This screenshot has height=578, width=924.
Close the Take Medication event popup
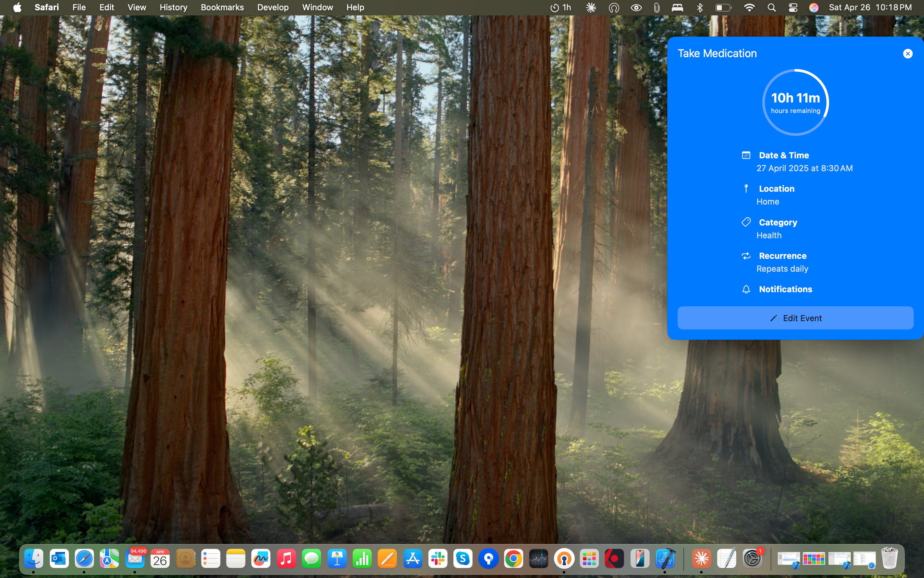click(x=908, y=54)
